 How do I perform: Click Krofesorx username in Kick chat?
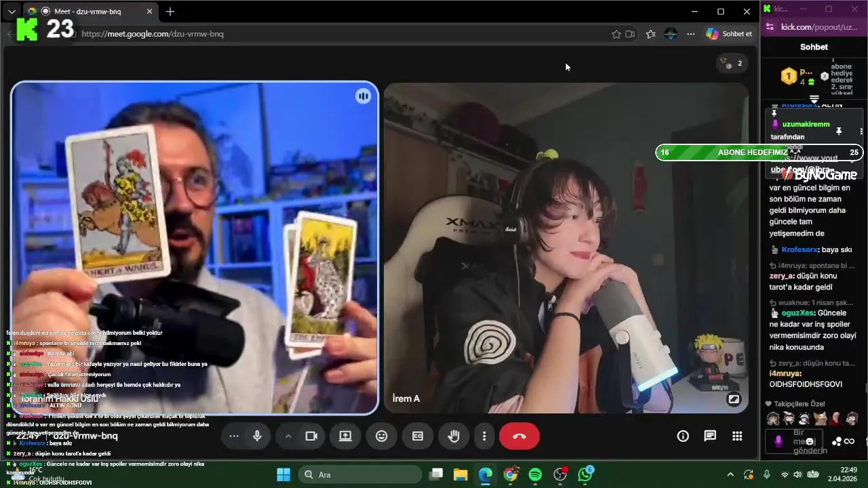pyautogui.click(x=800, y=249)
